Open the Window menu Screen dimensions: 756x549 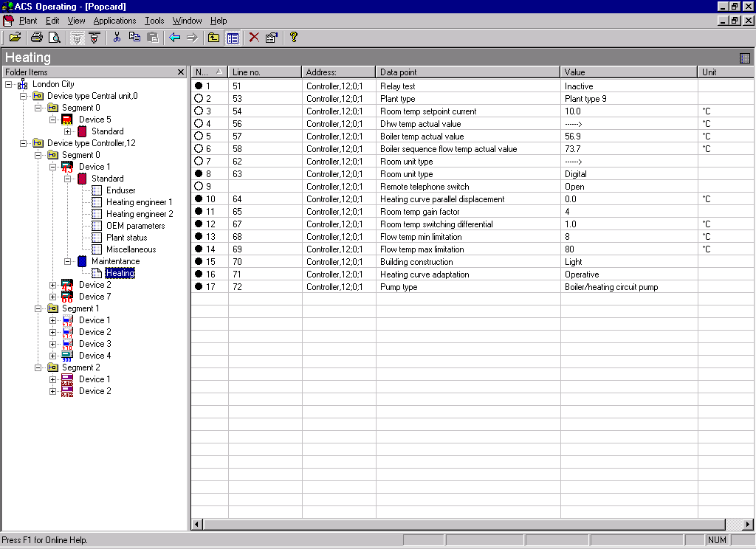[187, 21]
